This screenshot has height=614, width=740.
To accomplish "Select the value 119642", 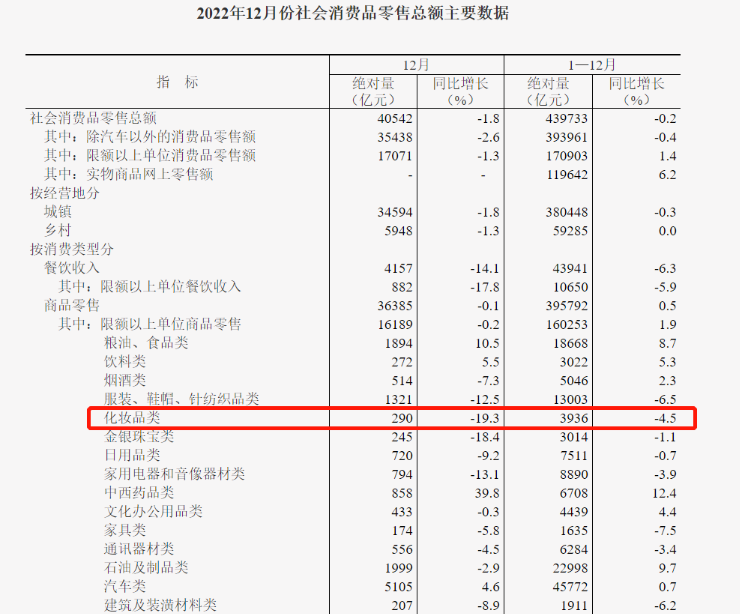I will pos(566,175).
